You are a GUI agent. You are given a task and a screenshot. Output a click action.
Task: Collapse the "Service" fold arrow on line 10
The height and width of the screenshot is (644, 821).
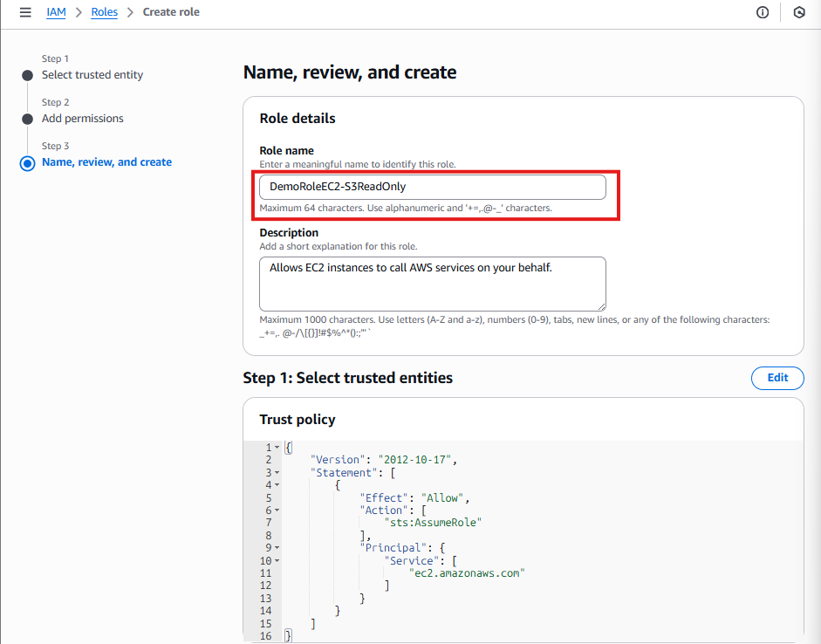277,560
